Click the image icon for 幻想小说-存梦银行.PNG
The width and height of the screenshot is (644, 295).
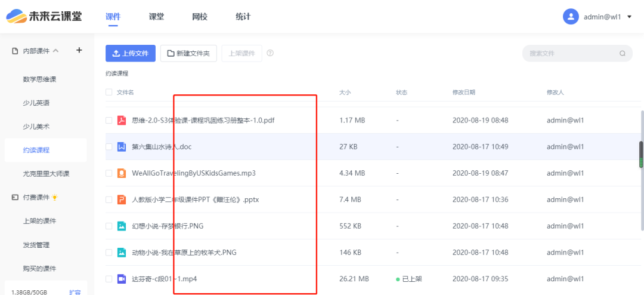pos(122,226)
